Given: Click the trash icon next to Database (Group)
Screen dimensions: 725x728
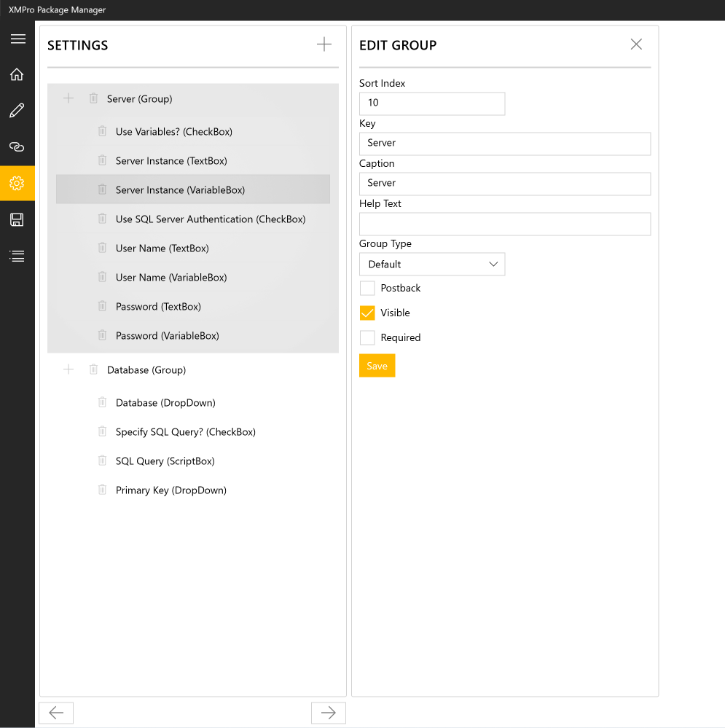Looking at the screenshot, I should click(x=93, y=369).
